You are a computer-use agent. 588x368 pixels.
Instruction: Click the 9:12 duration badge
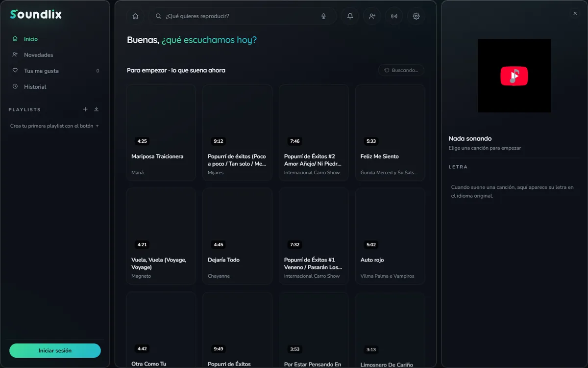coord(219,141)
